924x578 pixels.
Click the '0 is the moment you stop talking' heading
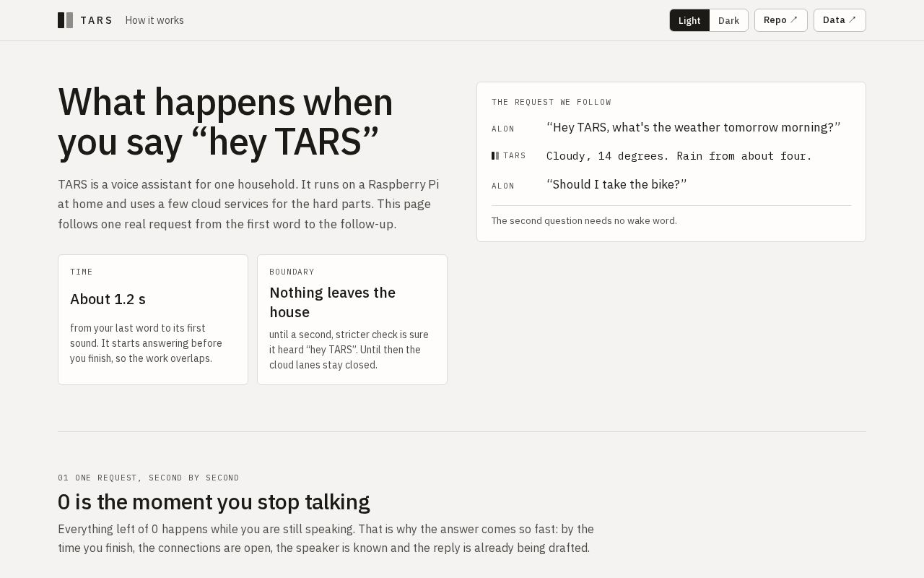[214, 501]
